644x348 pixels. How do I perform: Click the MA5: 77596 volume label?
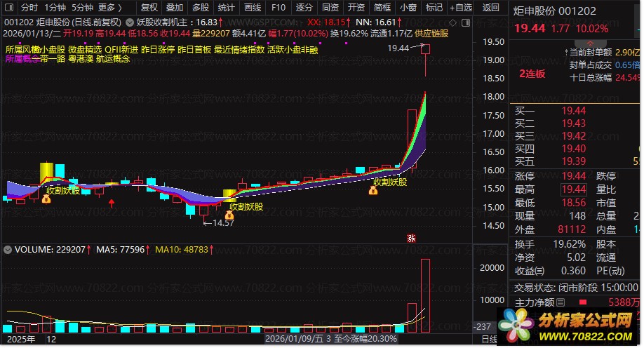pyautogui.click(x=122, y=249)
